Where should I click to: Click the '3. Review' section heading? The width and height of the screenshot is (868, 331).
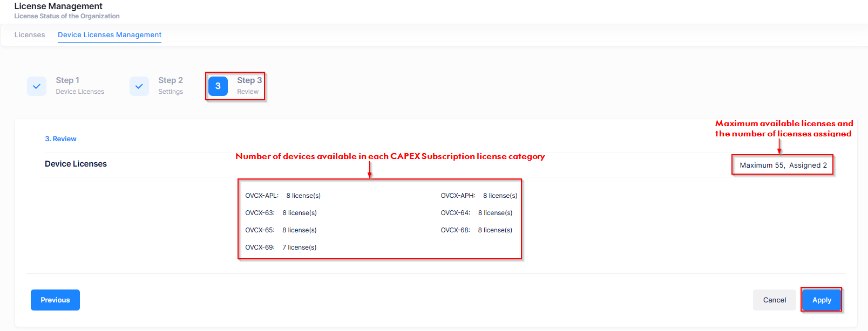point(60,139)
